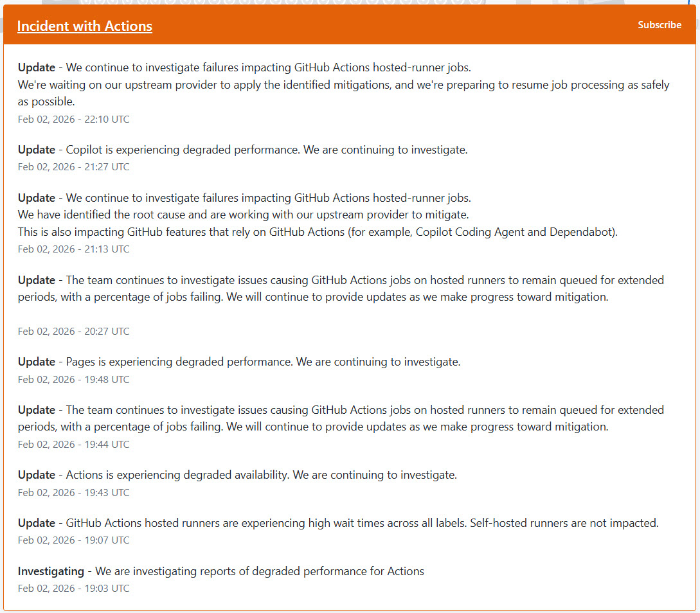The height and width of the screenshot is (613, 700).
Task: Select the 19:07 UTC timestamp
Action: (x=73, y=540)
